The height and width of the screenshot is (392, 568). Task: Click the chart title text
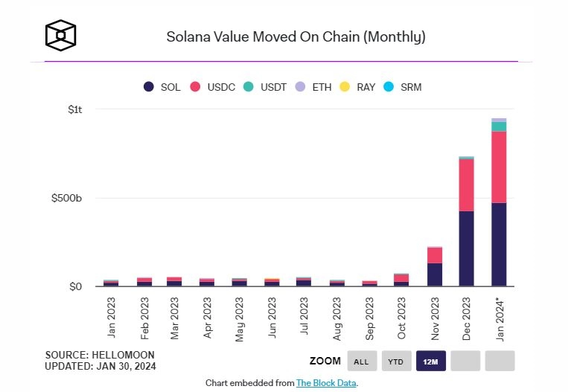coord(296,37)
